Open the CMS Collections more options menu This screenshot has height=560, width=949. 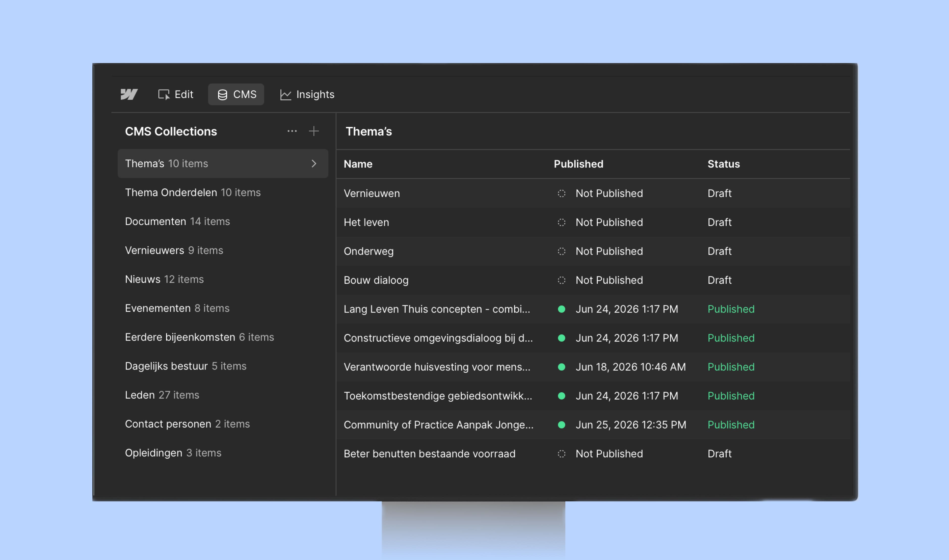(292, 131)
